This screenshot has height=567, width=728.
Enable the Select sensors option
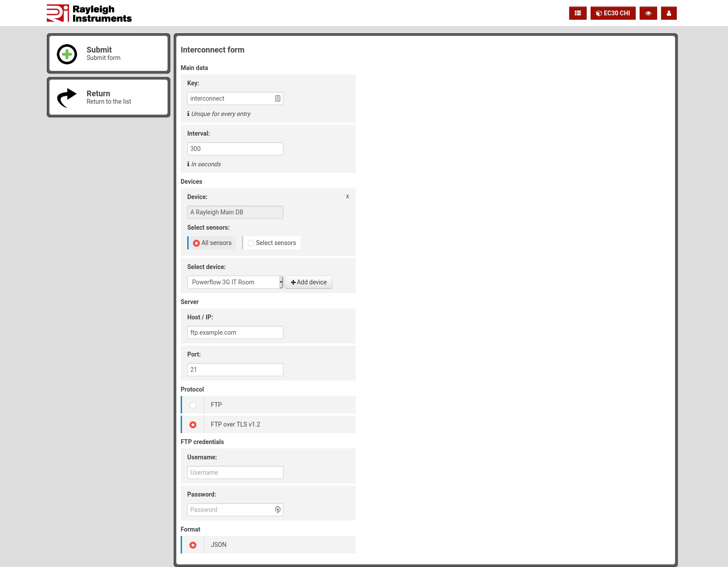(x=251, y=243)
